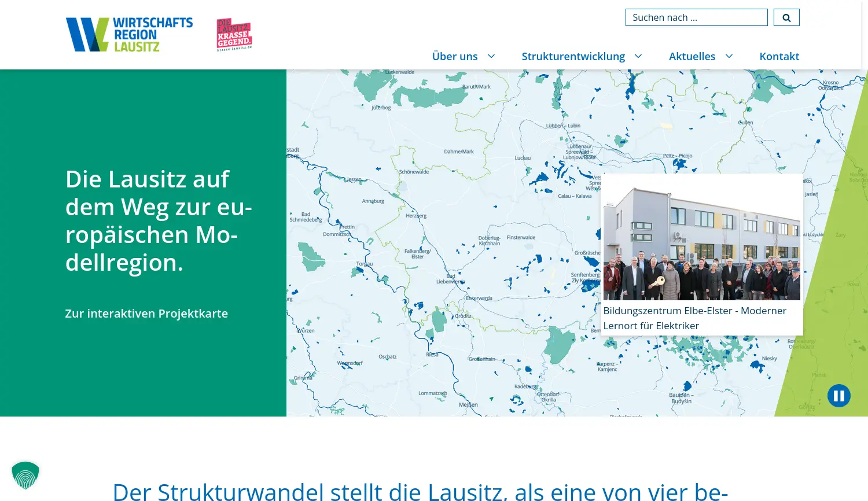Select the magnifying glass search button
Image resolution: width=868 pixels, height=501 pixels.
tap(786, 17)
